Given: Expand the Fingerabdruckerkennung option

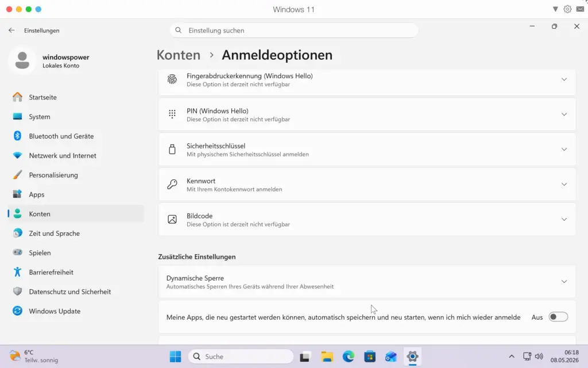Looking at the screenshot, I should click(564, 79).
